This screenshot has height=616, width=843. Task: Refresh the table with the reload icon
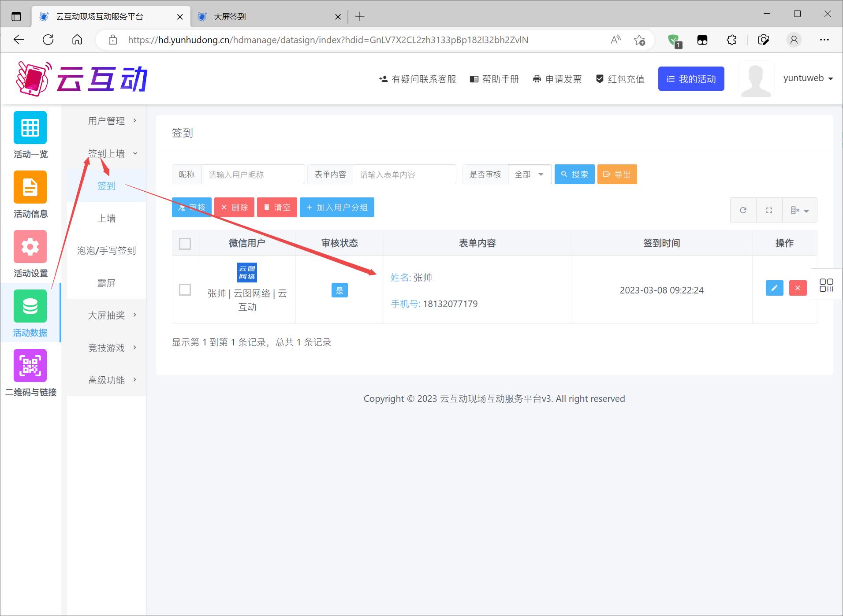[x=743, y=210]
